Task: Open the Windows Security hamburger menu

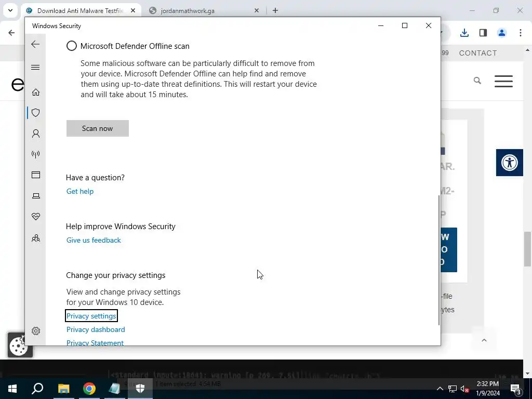Action: pyautogui.click(x=35, y=67)
